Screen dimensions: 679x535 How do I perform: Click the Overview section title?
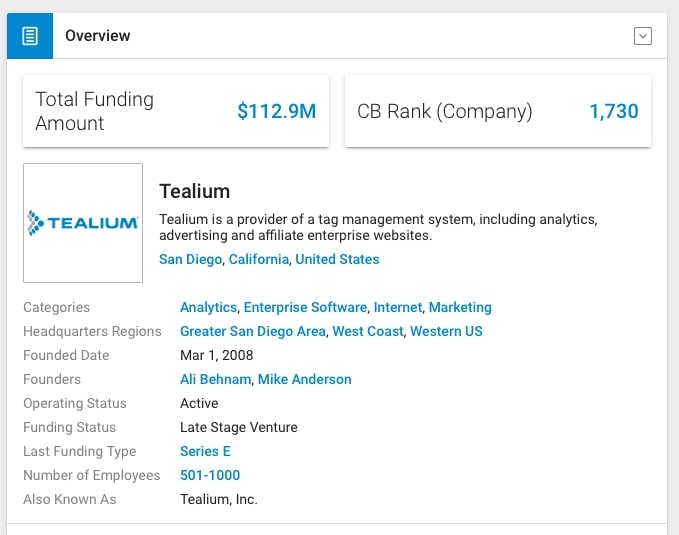97,36
